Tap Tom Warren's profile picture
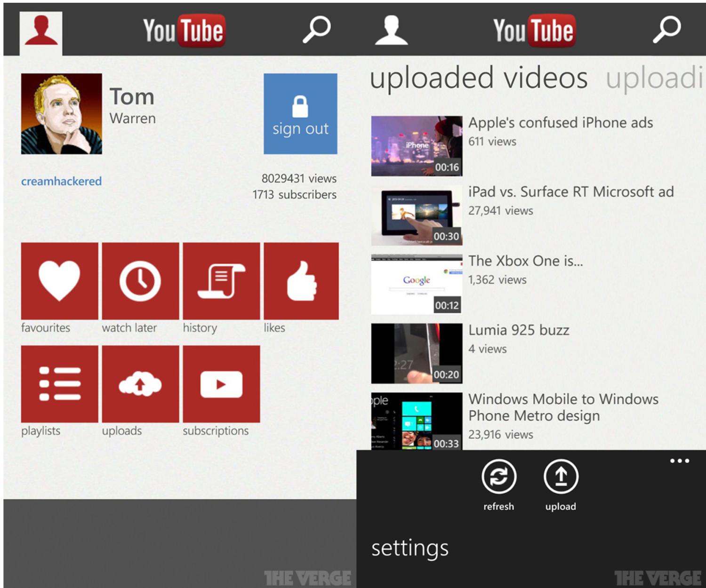706x588 pixels. click(x=61, y=114)
